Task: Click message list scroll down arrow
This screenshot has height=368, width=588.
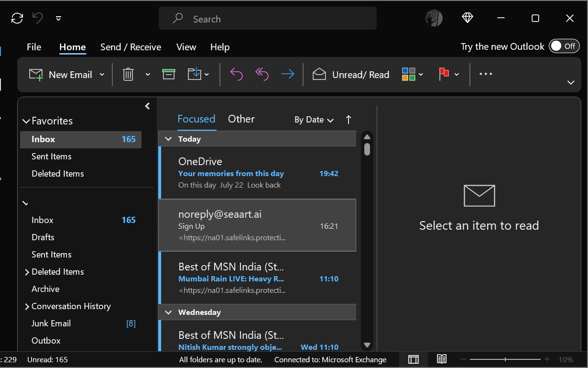Action: 367,345
